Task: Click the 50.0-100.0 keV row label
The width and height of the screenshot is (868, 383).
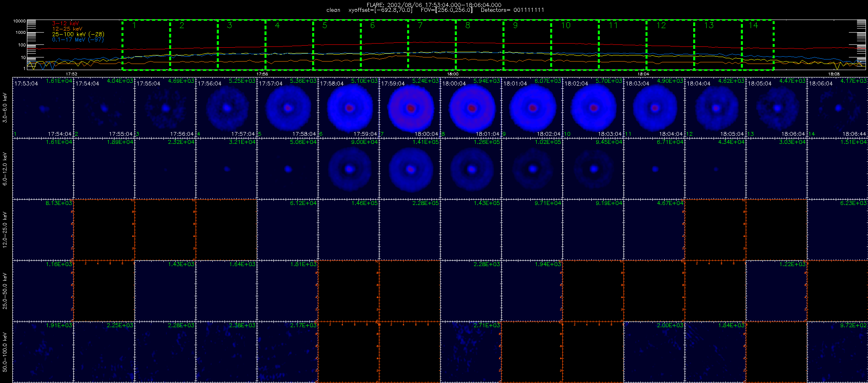Action: 5,352
